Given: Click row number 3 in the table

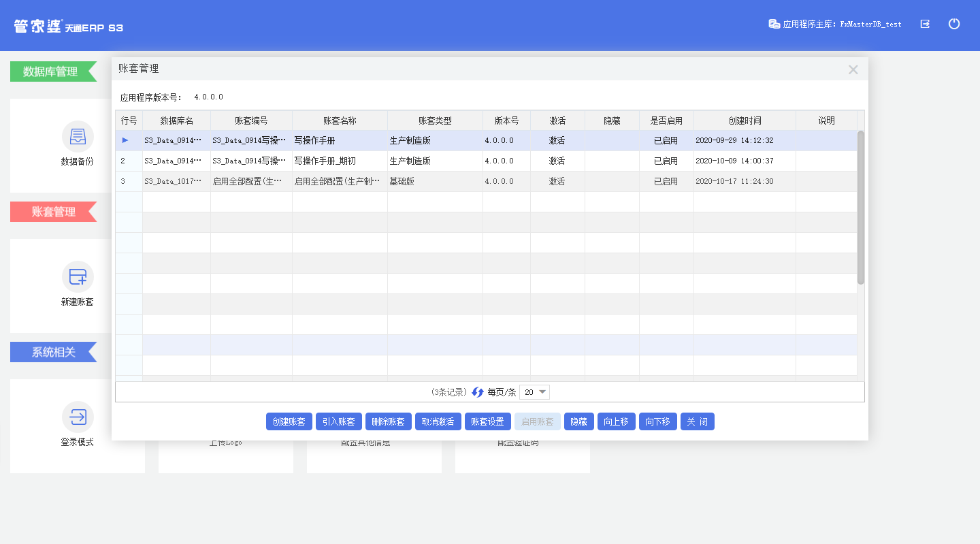Looking at the screenshot, I should click(x=123, y=182).
